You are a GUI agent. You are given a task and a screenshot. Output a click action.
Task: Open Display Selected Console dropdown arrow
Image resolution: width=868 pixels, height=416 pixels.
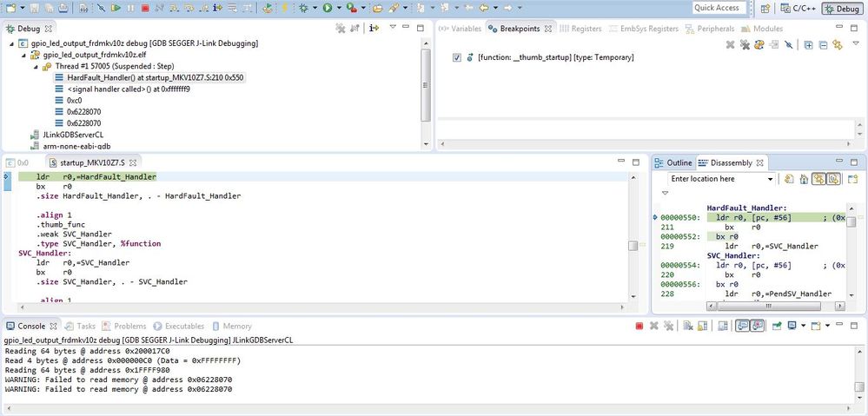coord(803,326)
